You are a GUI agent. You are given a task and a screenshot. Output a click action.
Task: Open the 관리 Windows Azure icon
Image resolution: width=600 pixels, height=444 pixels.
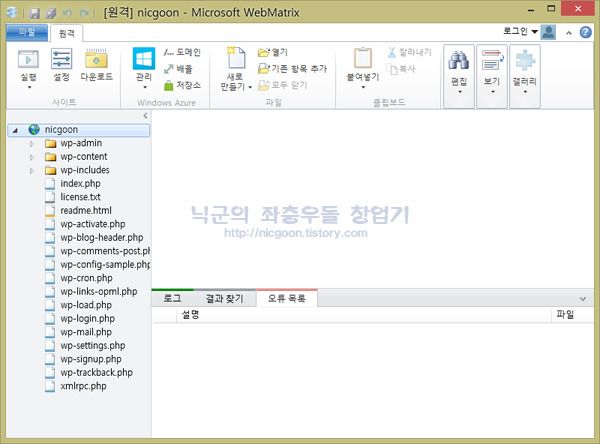point(144,59)
